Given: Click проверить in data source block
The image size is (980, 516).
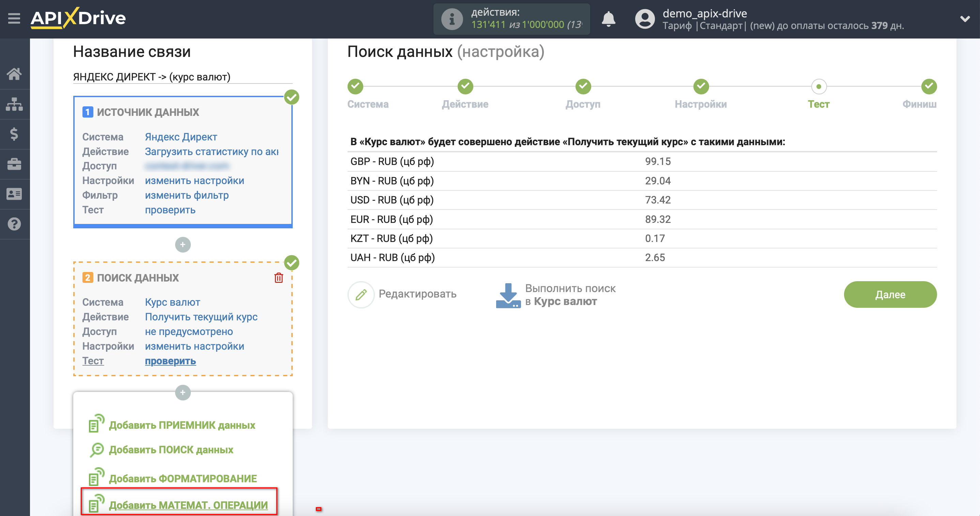Looking at the screenshot, I should point(170,210).
